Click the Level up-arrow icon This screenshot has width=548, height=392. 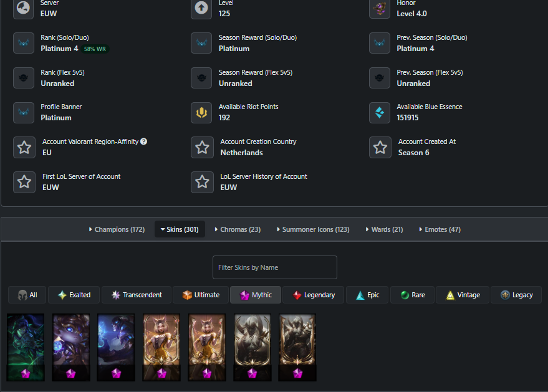pos(201,8)
